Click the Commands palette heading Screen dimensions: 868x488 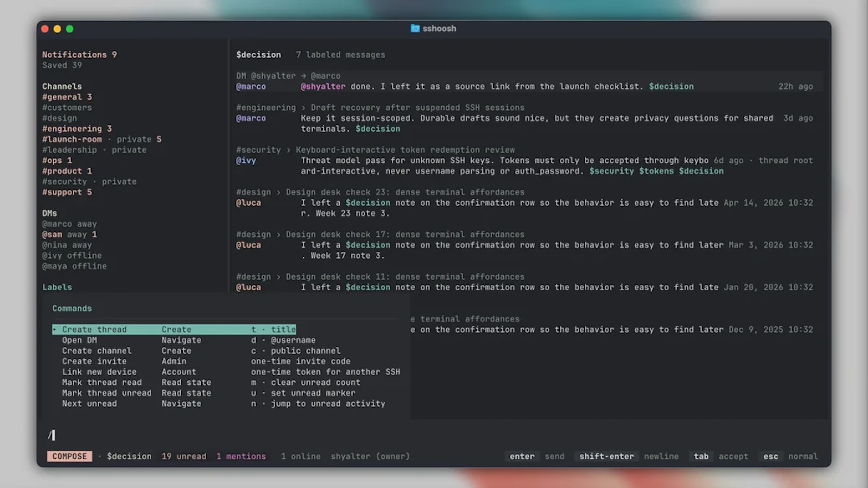(72, 308)
